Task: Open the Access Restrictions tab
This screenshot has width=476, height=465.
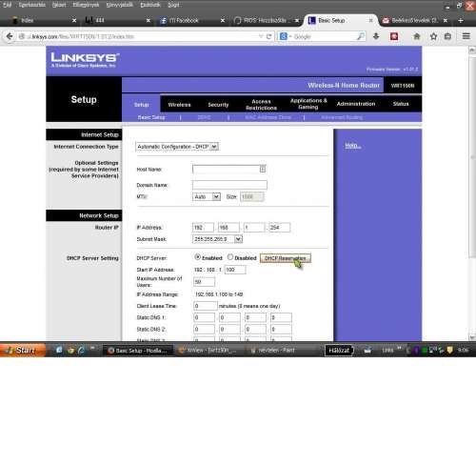Action: (x=261, y=105)
